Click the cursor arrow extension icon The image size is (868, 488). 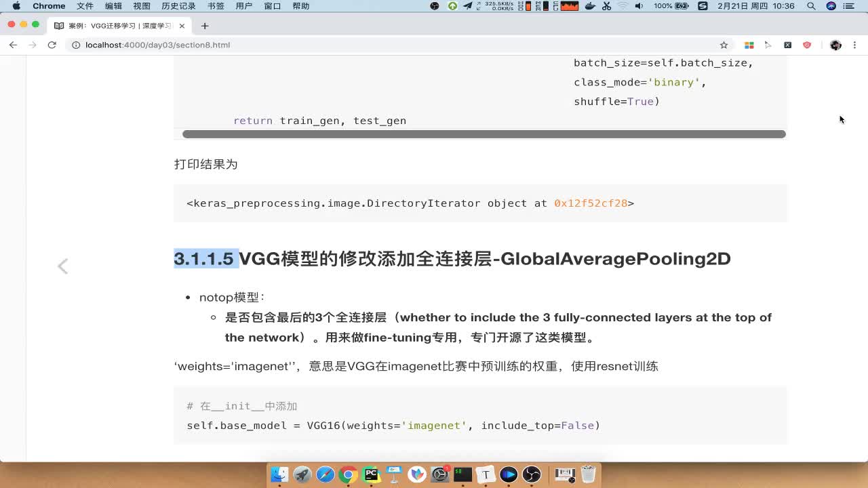pyautogui.click(x=768, y=45)
